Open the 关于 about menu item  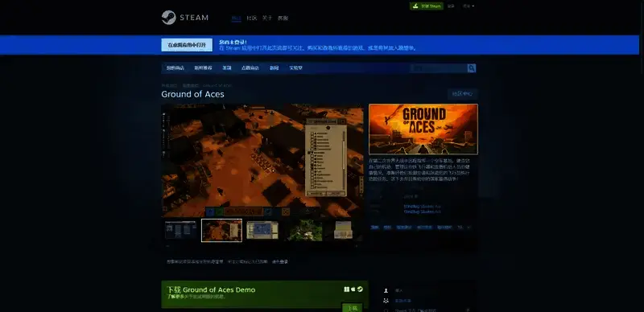pos(267,18)
